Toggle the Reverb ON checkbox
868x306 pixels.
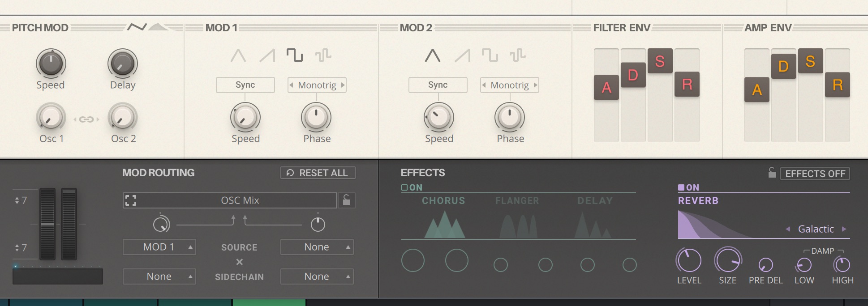point(681,187)
